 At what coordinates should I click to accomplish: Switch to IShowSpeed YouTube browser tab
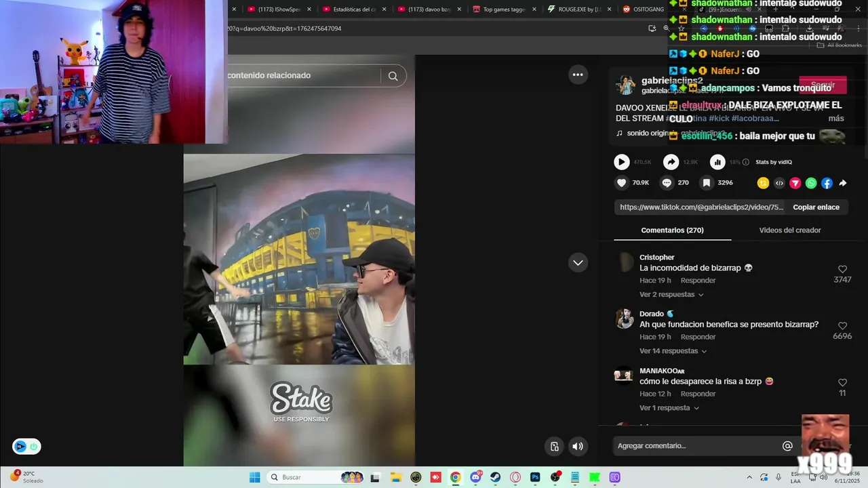278,9
